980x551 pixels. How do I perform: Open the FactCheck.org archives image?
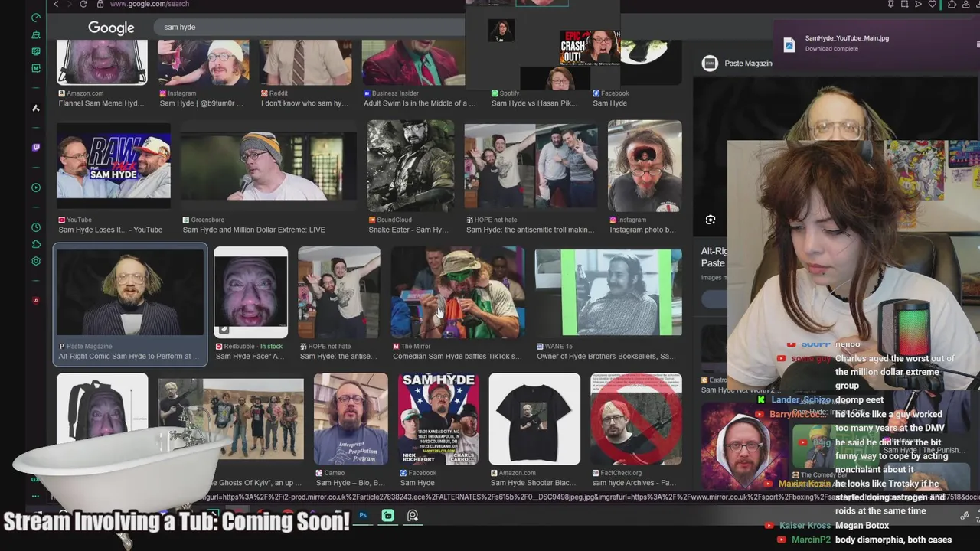(x=635, y=419)
